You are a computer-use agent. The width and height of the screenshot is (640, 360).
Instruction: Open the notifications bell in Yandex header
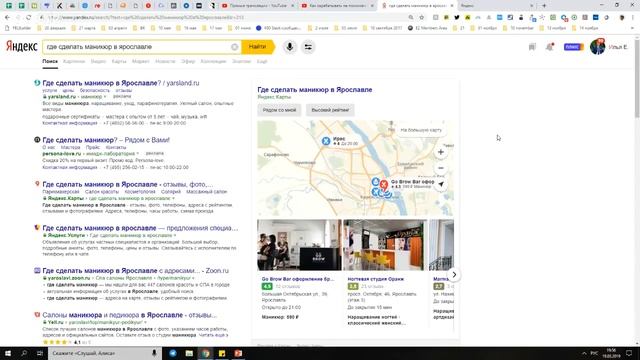point(550,47)
